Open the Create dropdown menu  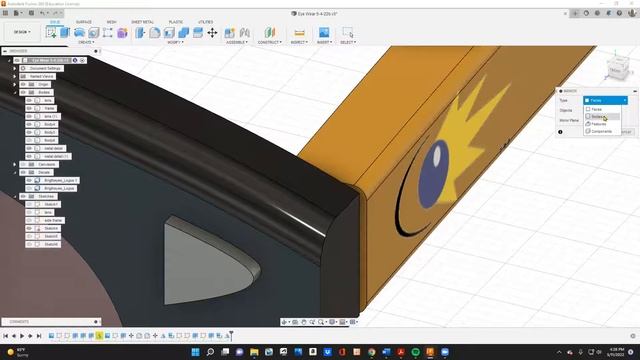(86, 42)
